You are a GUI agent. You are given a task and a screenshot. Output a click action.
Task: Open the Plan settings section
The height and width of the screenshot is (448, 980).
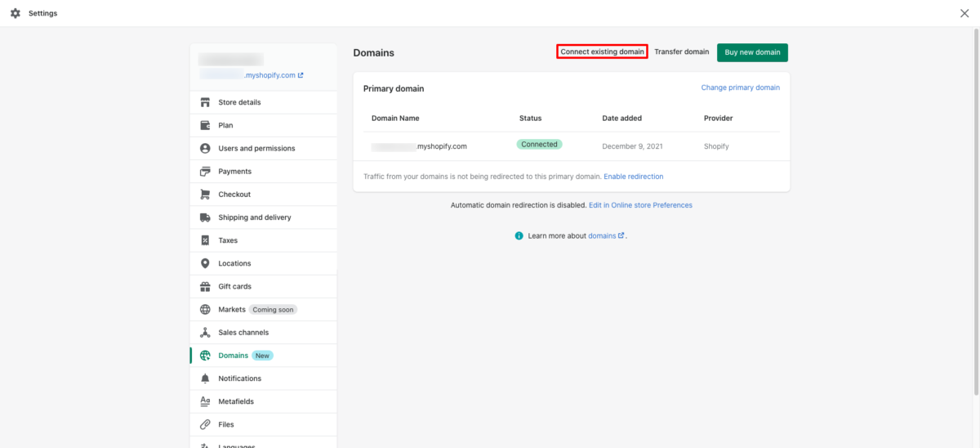point(225,125)
